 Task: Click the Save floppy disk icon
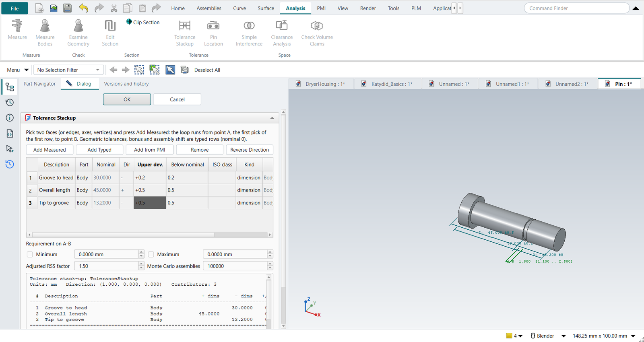tap(67, 8)
